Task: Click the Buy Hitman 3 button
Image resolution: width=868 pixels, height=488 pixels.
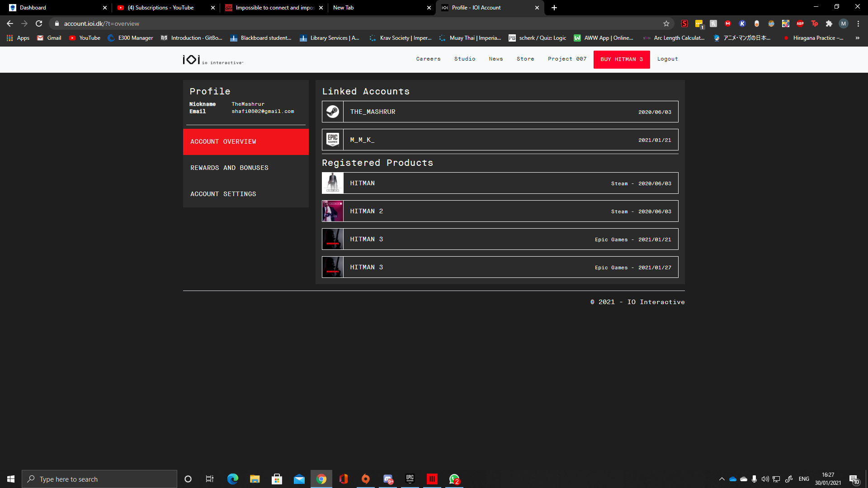Action: tap(621, 59)
